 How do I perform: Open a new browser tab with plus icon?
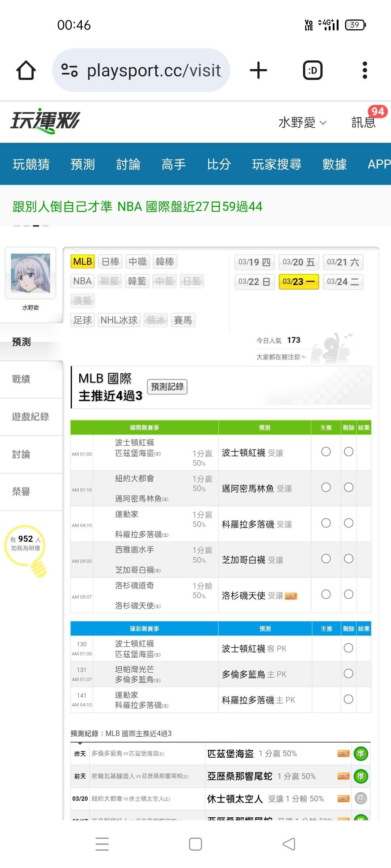[x=258, y=70]
